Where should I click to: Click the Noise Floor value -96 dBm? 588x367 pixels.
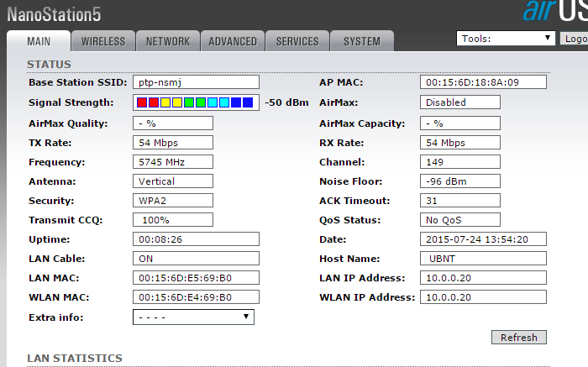pos(460,181)
